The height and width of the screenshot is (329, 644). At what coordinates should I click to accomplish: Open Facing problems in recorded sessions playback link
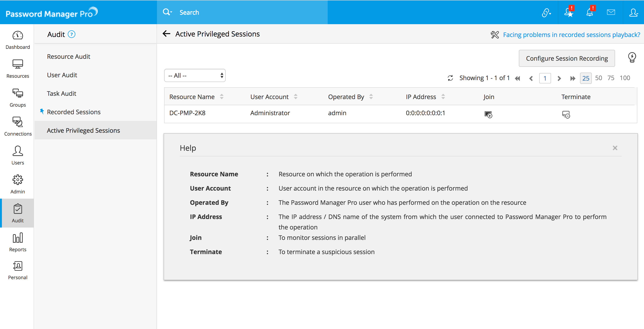click(x=571, y=35)
